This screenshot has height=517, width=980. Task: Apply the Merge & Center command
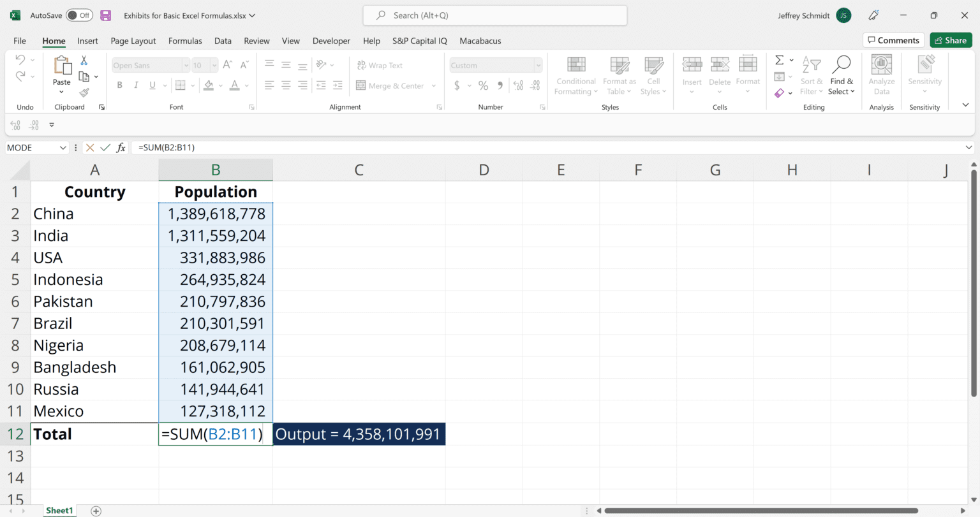[391, 85]
